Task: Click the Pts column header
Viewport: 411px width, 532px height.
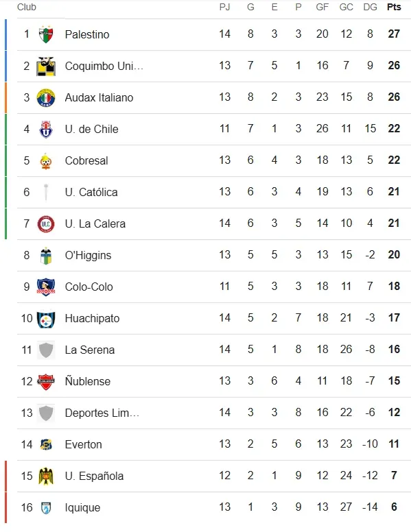Action: 394,7
